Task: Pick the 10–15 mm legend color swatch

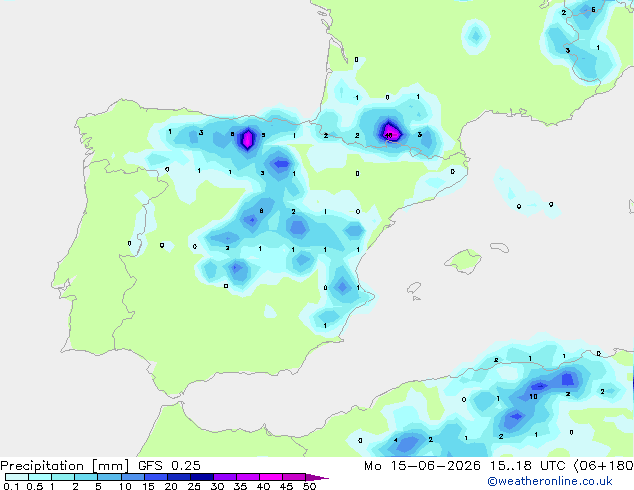Action: point(132,477)
